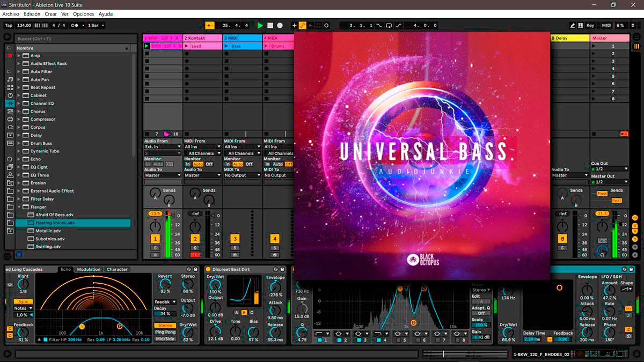Collapse the Flanger folder
This screenshot has width=644, height=362.
click(x=19, y=207)
